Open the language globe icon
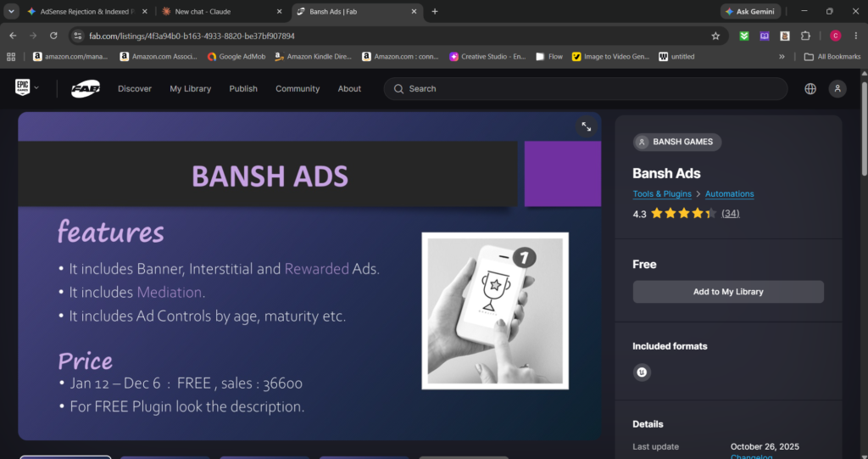868x459 pixels. pos(810,89)
